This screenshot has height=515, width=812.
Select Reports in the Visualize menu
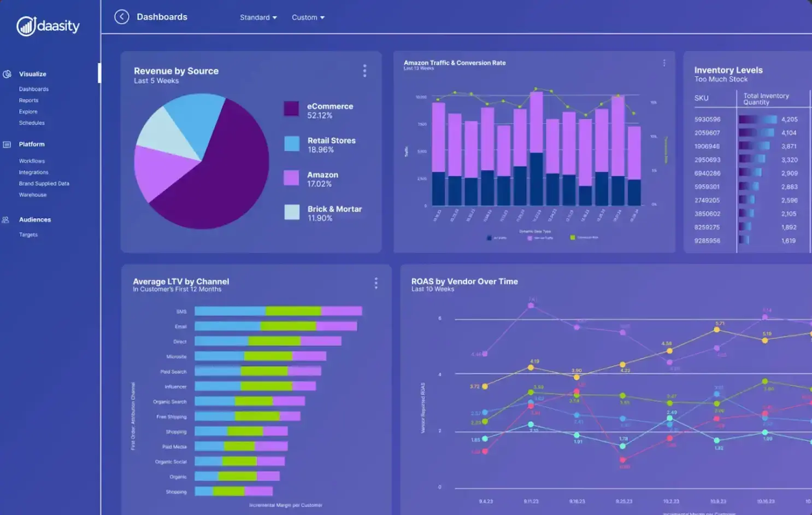point(28,100)
